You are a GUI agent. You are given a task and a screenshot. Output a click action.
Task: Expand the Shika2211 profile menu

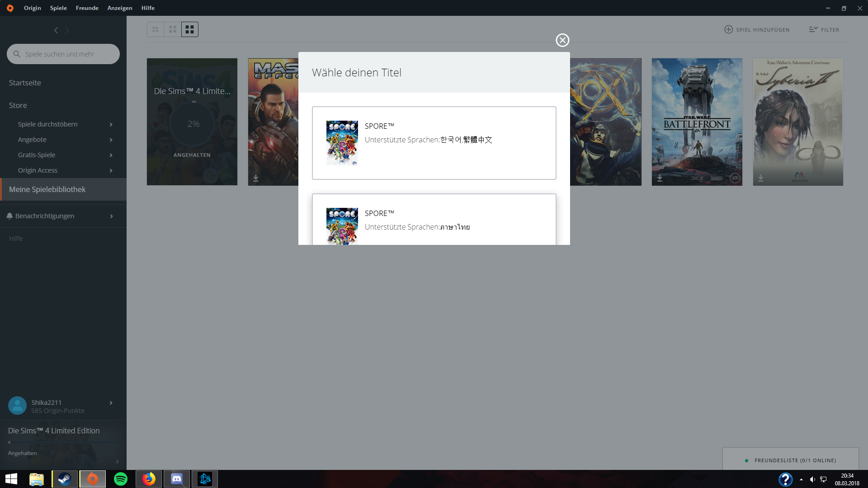point(111,403)
